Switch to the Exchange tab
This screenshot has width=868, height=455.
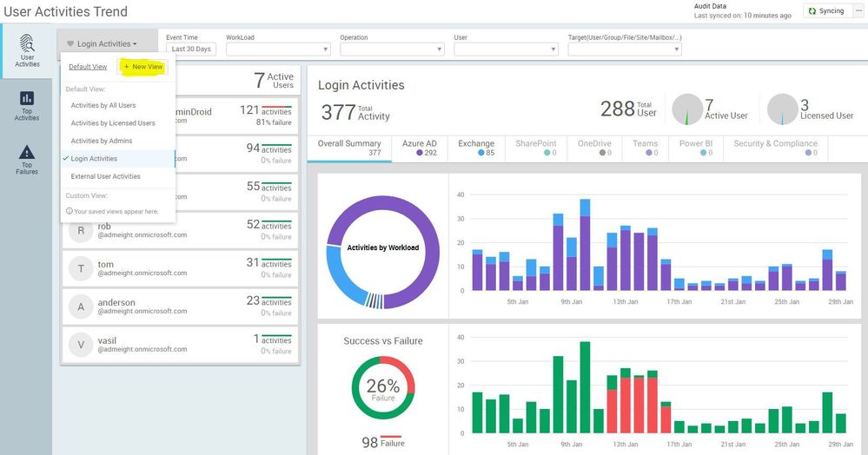476,148
